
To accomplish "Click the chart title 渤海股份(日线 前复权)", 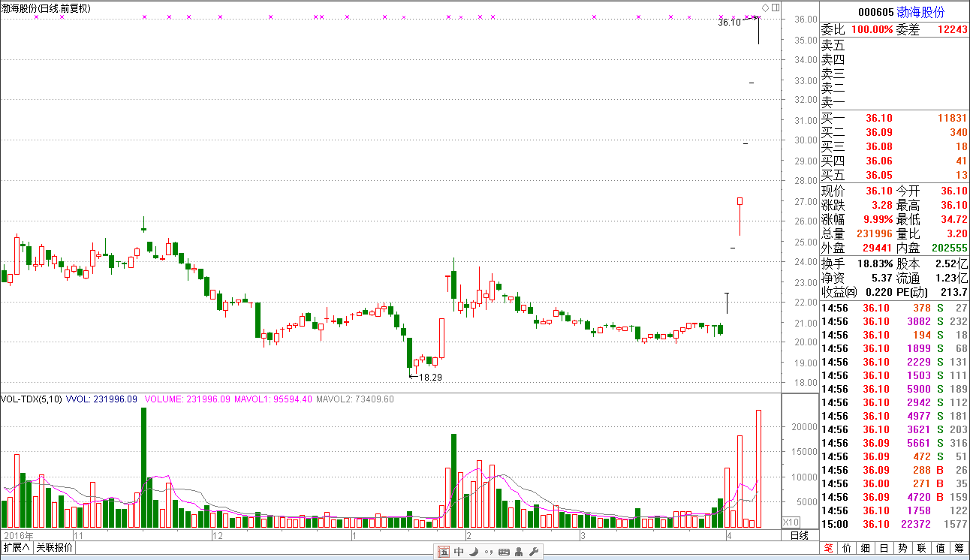I will (46, 8).
